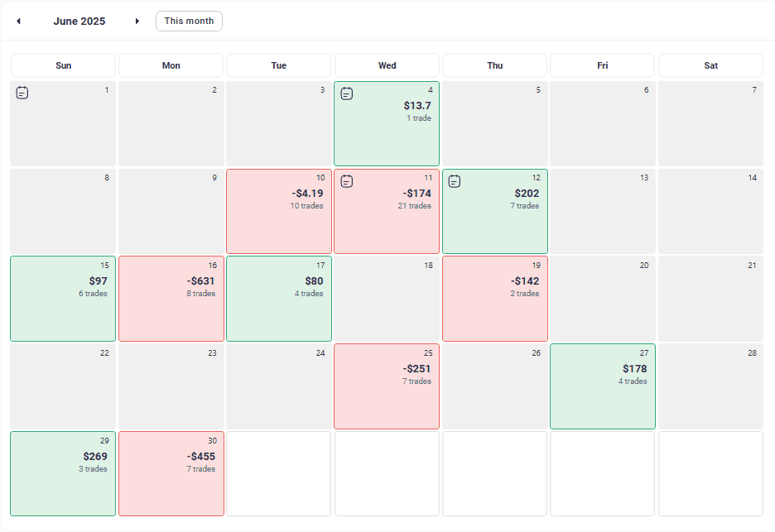Go to previous month arrow
This screenshot has width=775, height=532.
pos(19,22)
